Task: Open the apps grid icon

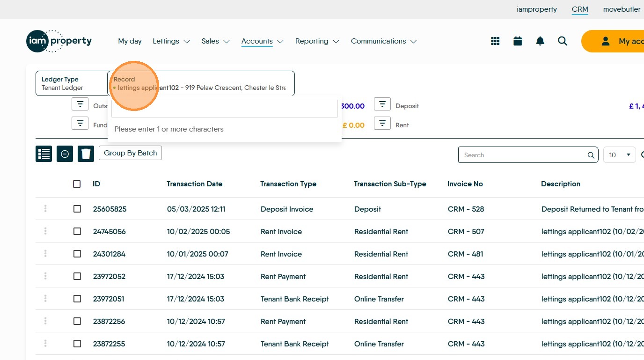Action: (x=495, y=41)
